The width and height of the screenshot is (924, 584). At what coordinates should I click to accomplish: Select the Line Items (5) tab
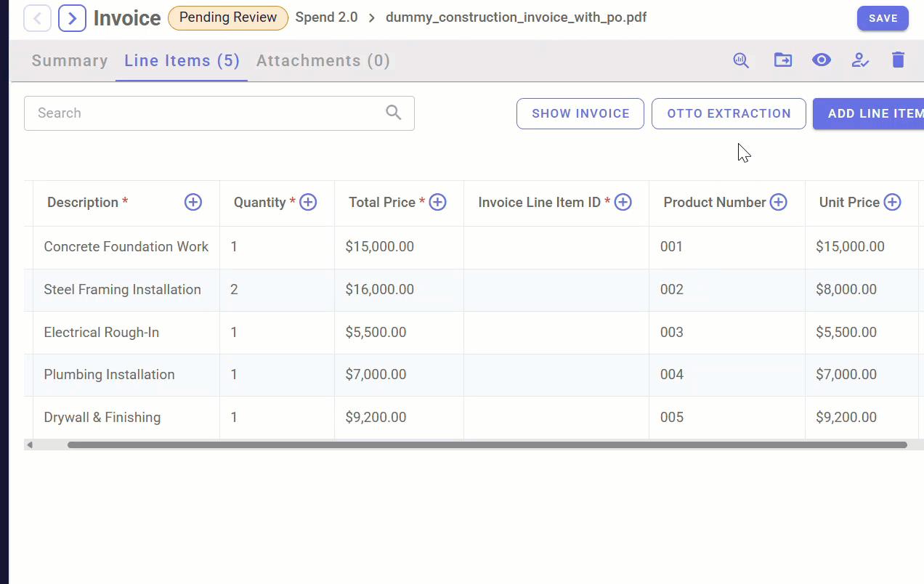click(x=182, y=61)
